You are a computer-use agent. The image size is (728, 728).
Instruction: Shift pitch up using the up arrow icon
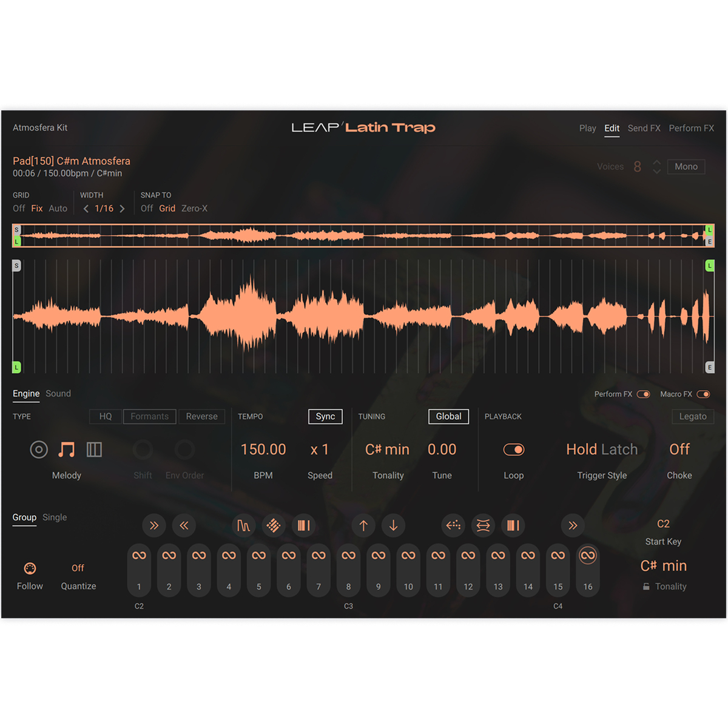coord(363,525)
